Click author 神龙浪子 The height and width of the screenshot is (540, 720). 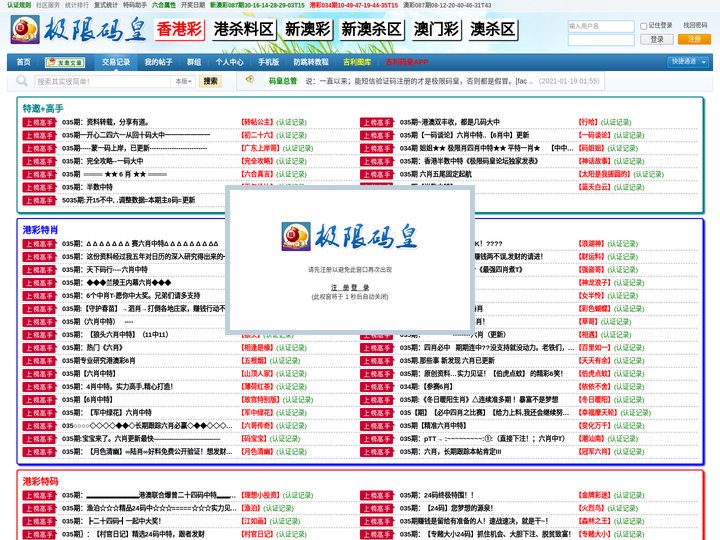tap(595, 283)
